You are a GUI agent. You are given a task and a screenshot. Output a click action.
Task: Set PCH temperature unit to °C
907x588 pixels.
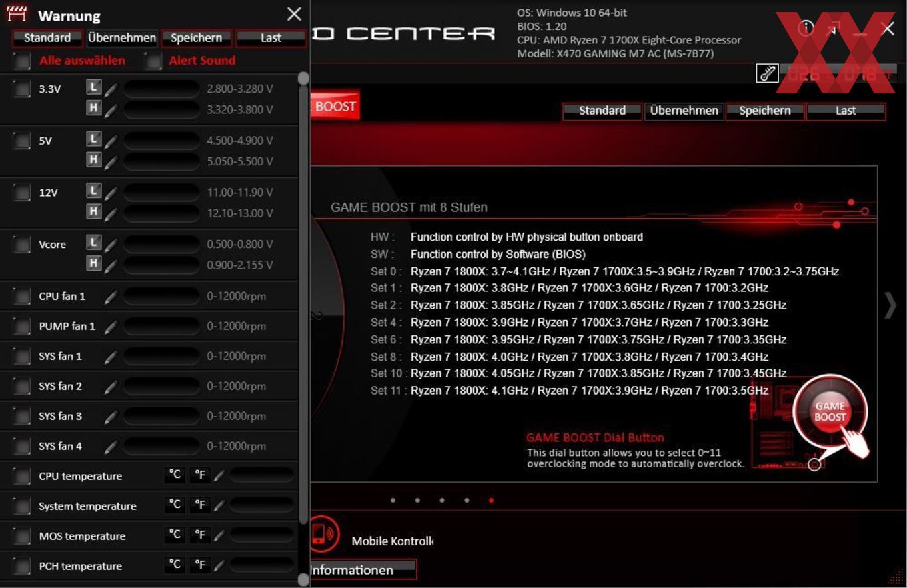pyautogui.click(x=175, y=565)
